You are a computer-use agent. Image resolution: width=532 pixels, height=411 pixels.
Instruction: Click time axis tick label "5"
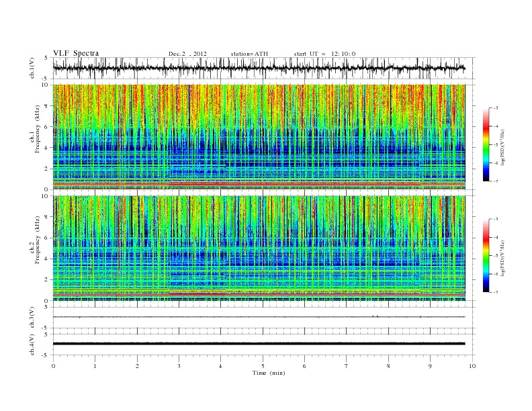[x=263, y=366]
